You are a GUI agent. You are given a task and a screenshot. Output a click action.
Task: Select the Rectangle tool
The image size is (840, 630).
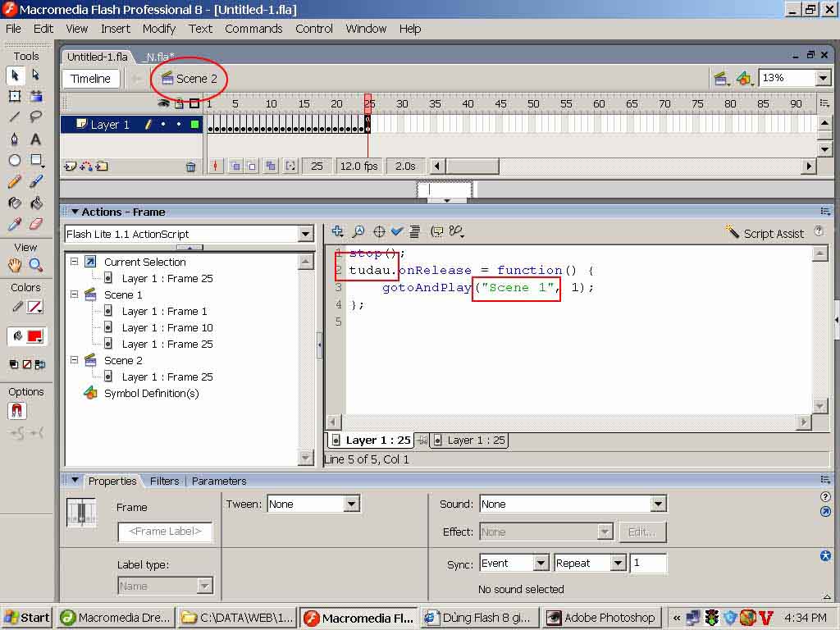[36, 160]
